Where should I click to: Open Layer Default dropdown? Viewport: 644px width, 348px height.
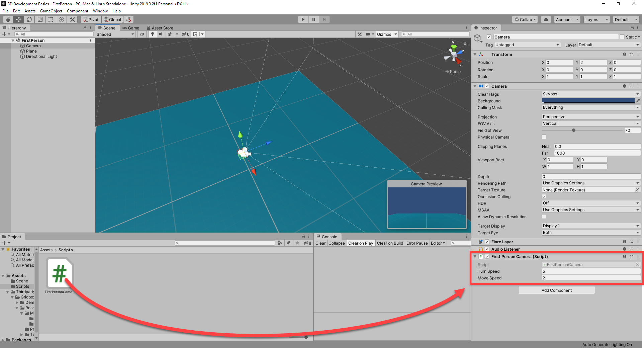point(609,45)
